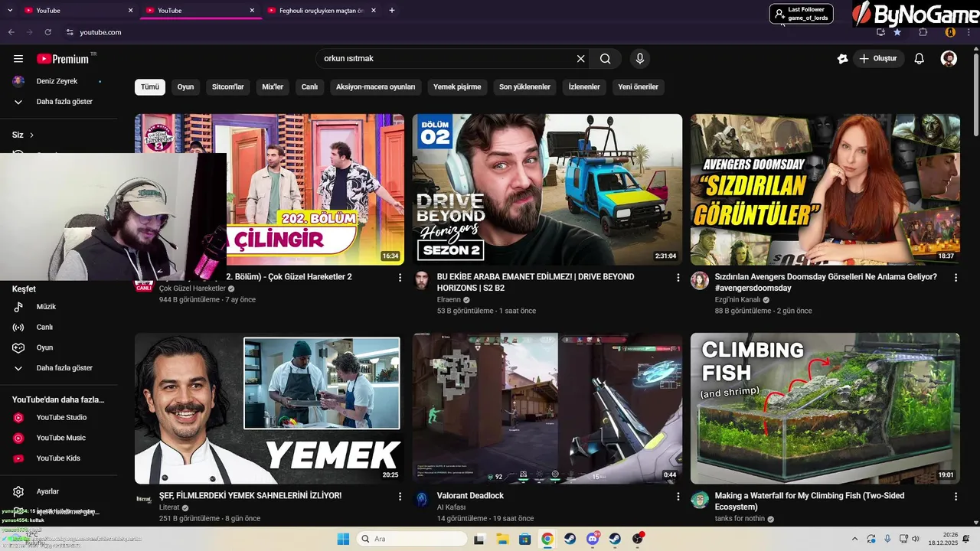
Task: Select the Mix'ler filter chip
Action: [x=273, y=86]
